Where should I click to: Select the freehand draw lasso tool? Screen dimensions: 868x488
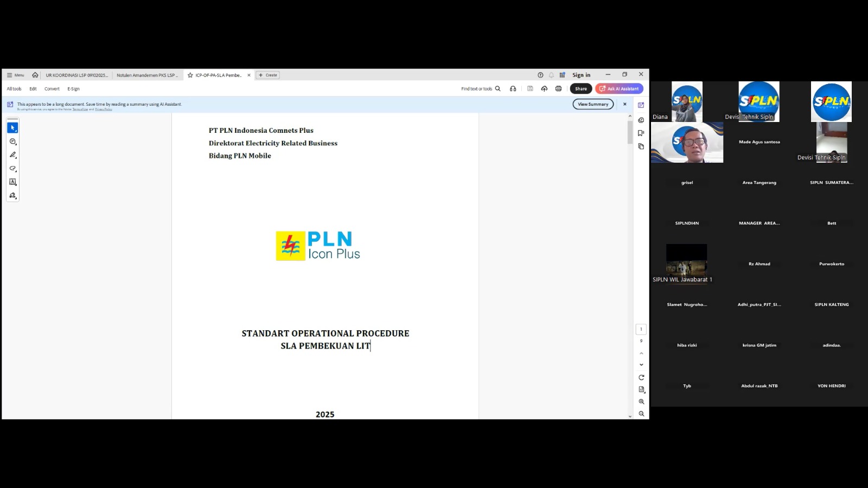12,169
